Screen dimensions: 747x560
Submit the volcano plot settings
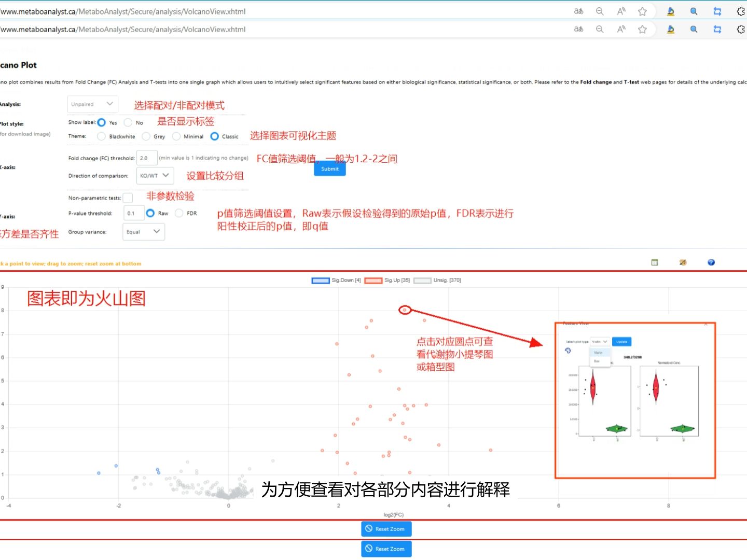click(329, 168)
